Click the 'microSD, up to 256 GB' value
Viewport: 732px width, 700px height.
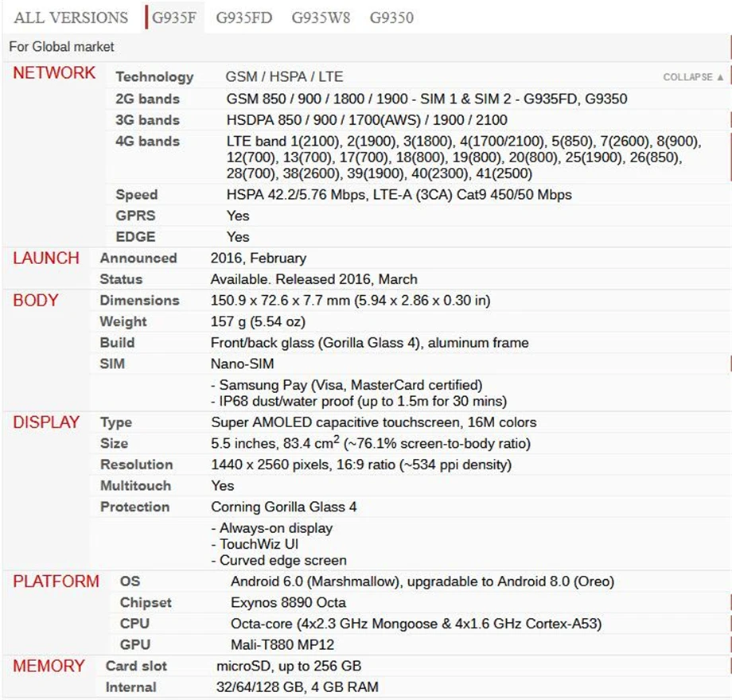[289, 666]
